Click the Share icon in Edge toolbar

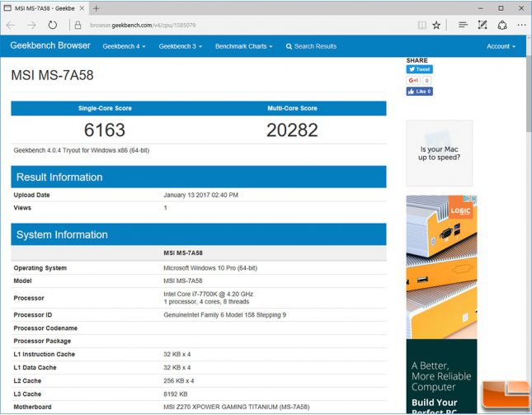[x=502, y=25]
